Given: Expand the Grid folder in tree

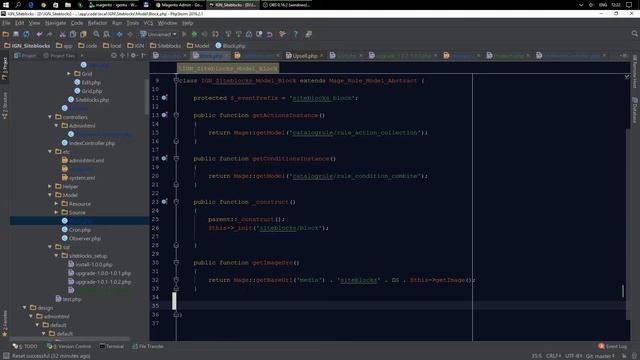Looking at the screenshot, I should [x=69, y=74].
